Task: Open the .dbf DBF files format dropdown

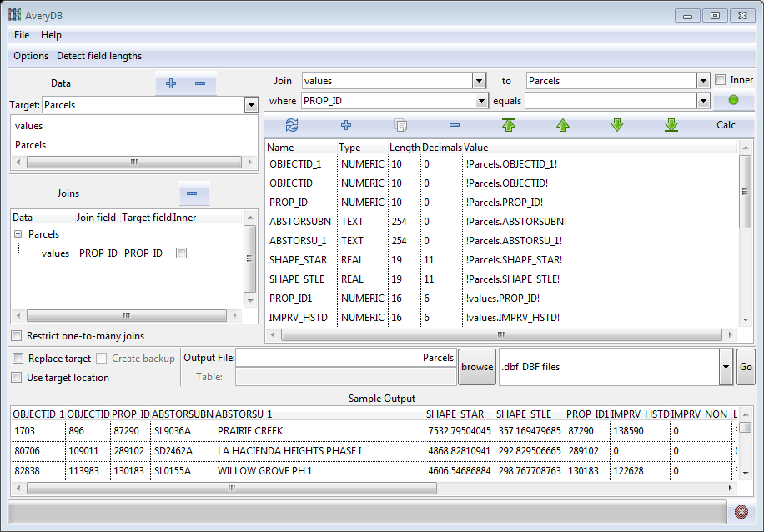Action: (x=725, y=367)
